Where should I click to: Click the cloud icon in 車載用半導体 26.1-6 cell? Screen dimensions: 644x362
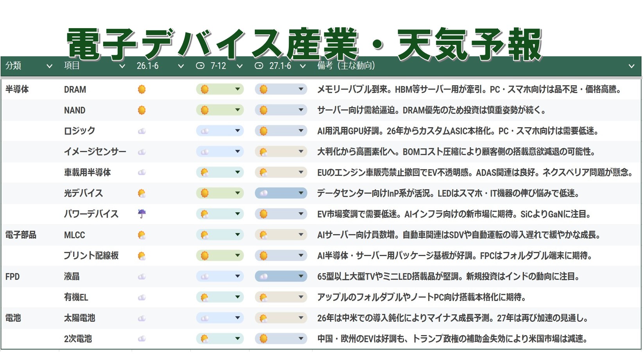click(x=142, y=172)
